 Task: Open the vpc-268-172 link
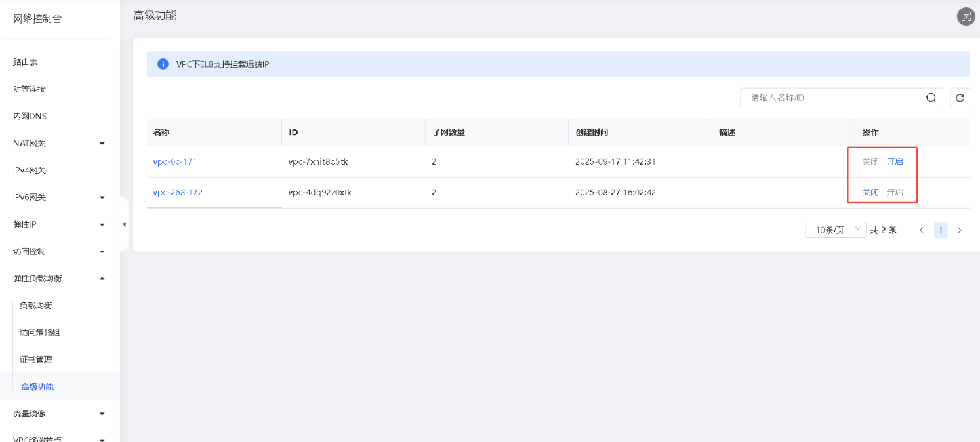pos(178,192)
